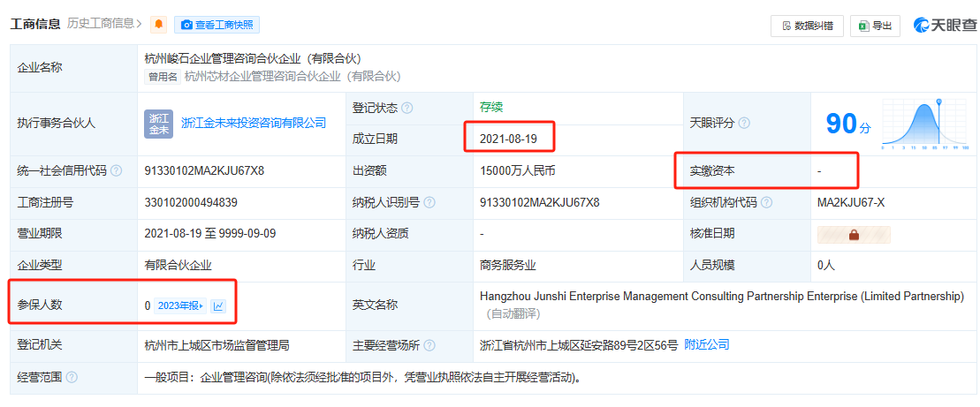Open 浙江金未来投资咨询有限公司 link
The width and height of the screenshot is (980, 407).
[x=254, y=123]
